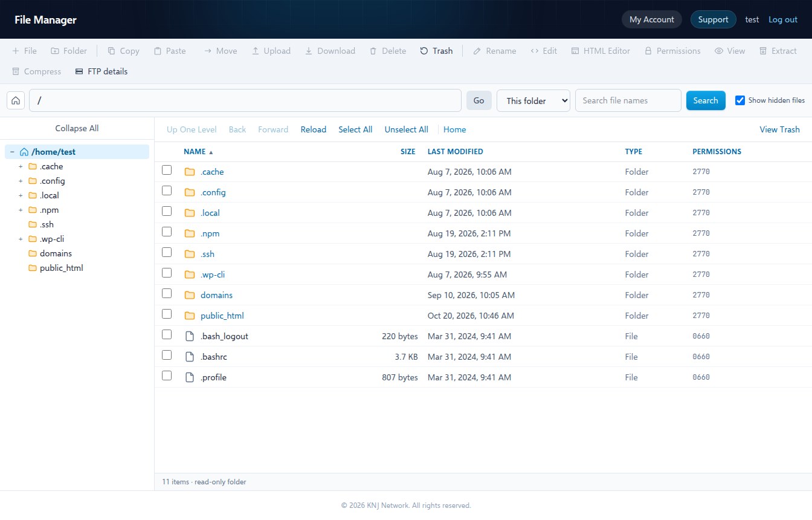This screenshot has height=520, width=812.
Task: Click the path input field showing /
Action: point(245,100)
